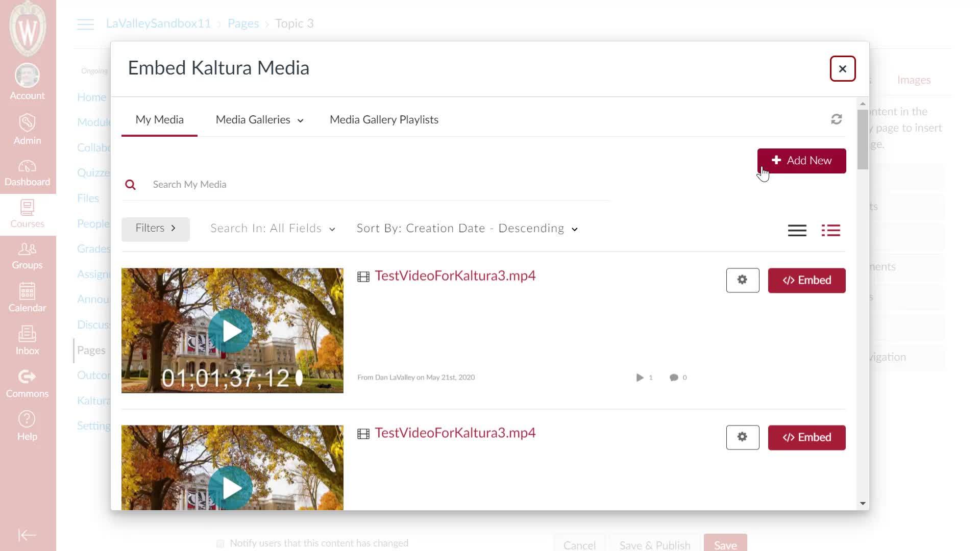This screenshot has height=551, width=980.
Task: Select the My Media tab
Action: coord(159,120)
